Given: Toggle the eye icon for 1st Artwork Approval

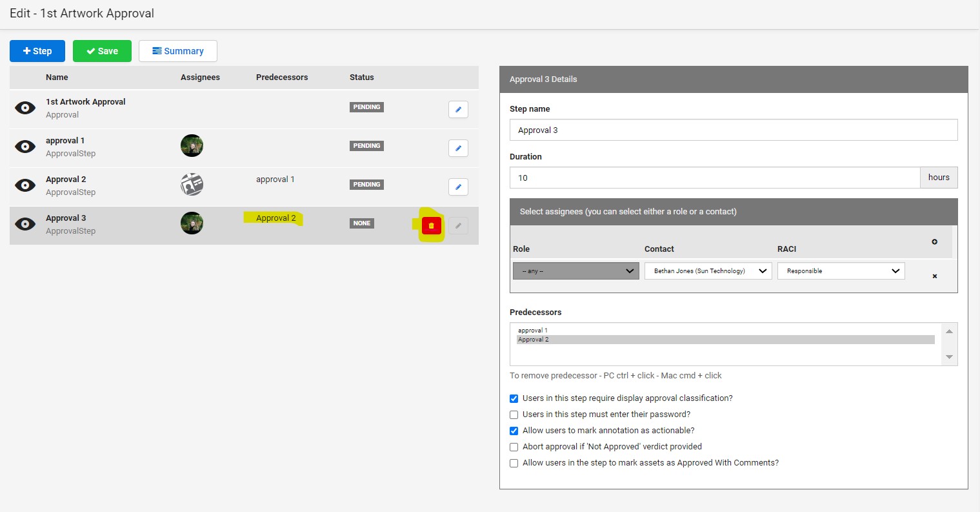Looking at the screenshot, I should tap(25, 108).
